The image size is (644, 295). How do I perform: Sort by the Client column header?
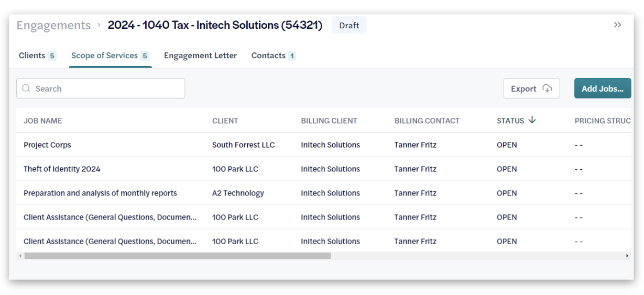pos(225,121)
